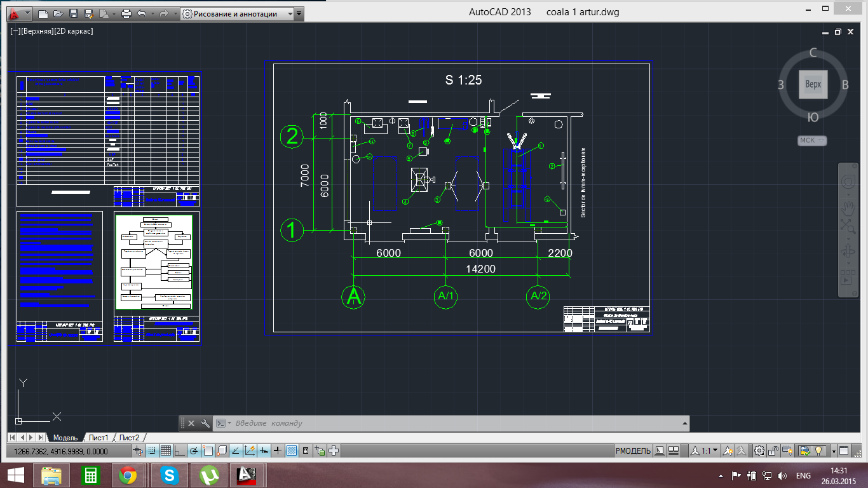The image size is (868, 488).
Task: Click the Redo arrow icon
Action: (x=163, y=13)
